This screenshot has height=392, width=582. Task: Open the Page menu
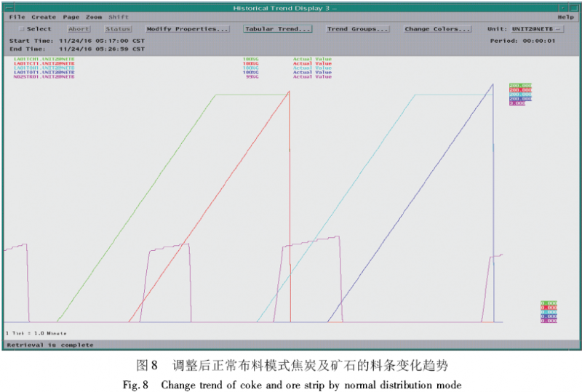[71, 17]
